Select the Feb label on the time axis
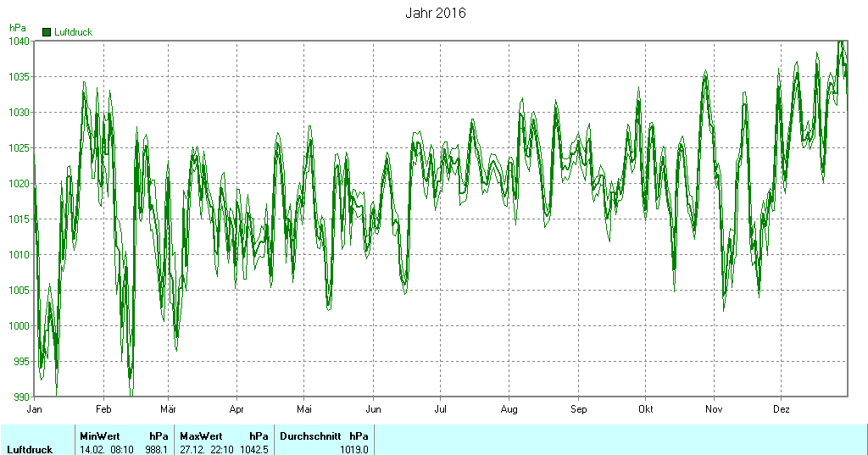The height and width of the screenshot is (455, 868). (103, 409)
